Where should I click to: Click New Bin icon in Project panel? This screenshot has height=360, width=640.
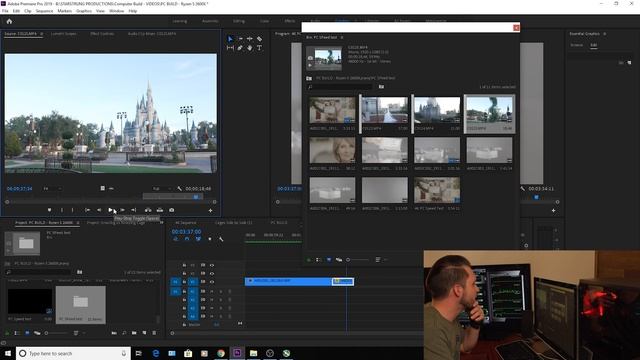pos(134,333)
